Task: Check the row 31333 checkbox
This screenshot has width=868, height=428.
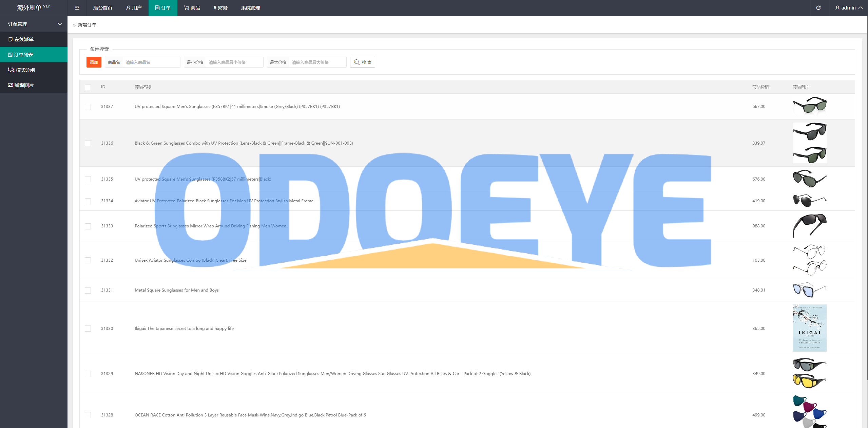Action: coord(88,226)
